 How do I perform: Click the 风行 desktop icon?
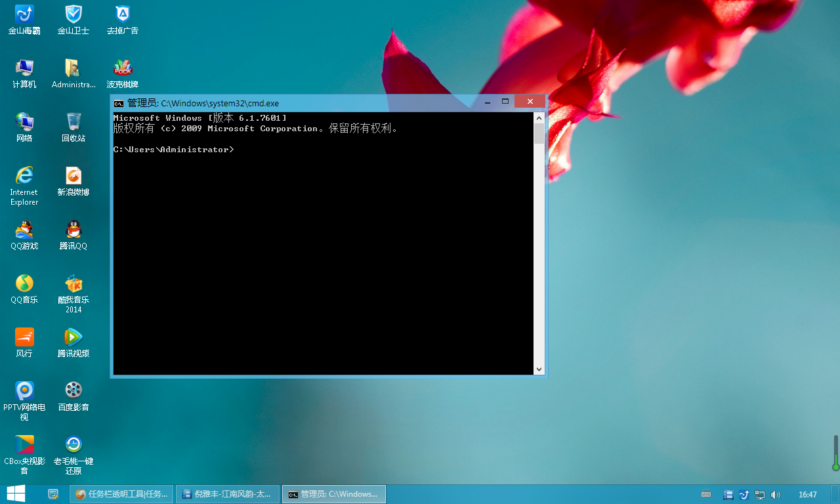pos(24,343)
